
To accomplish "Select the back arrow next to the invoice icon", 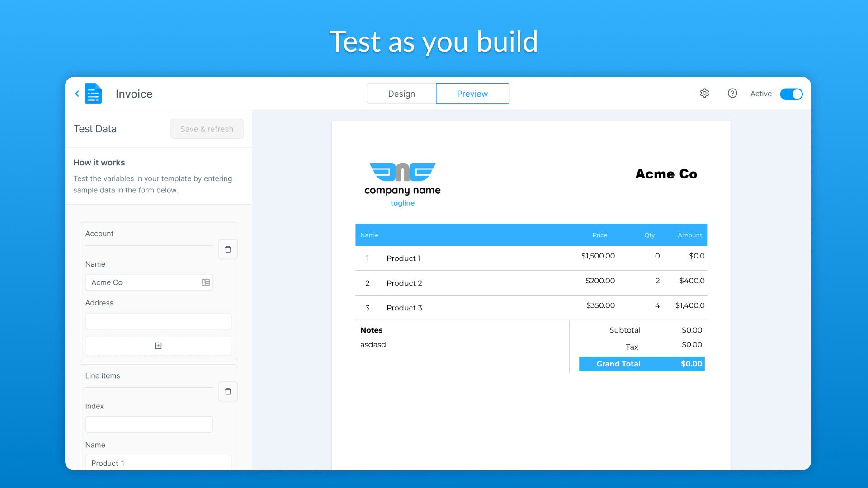I will tap(76, 94).
